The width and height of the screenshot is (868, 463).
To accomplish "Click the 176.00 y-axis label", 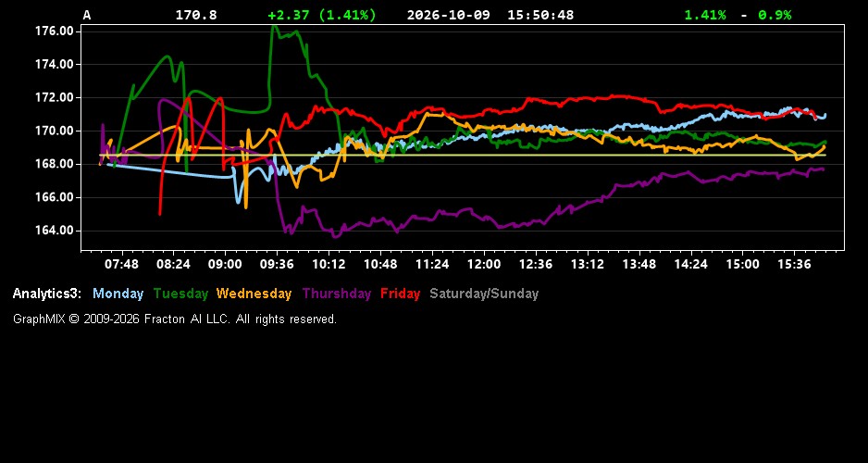I will click(x=55, y=31).
